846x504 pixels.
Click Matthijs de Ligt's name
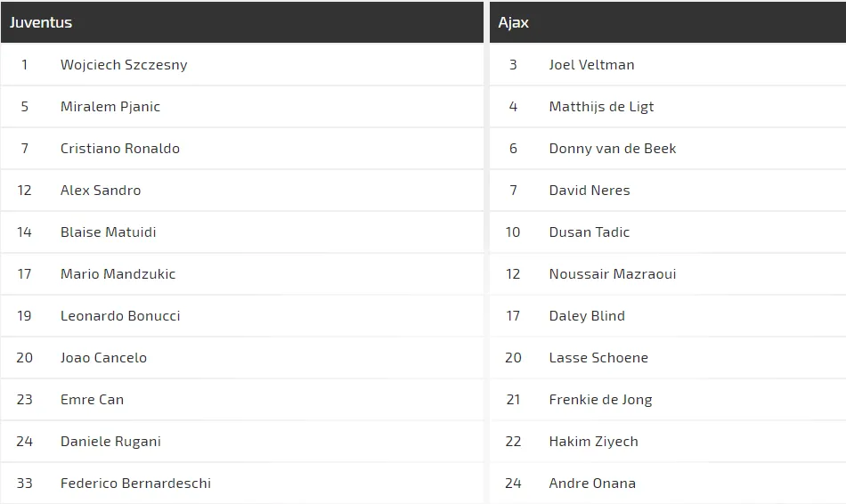point(601,107)
